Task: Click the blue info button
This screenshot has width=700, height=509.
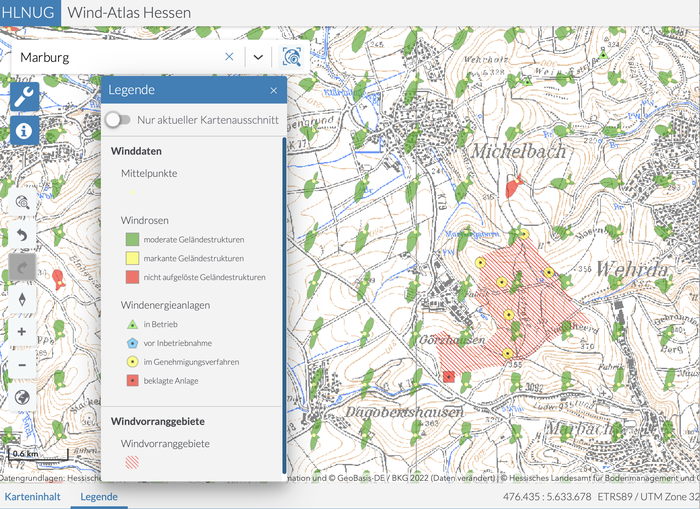Action: pyautogui.click(x=25, y=130)
